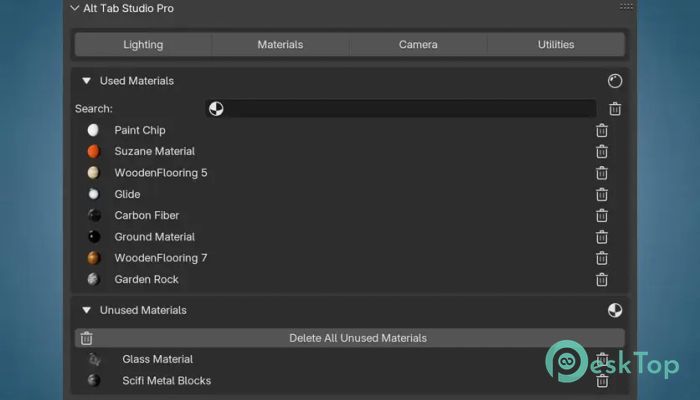The height and width of the screenshot is (400, 700).
Task: Select the Paint Chip material name
Action: click(140, 130)
